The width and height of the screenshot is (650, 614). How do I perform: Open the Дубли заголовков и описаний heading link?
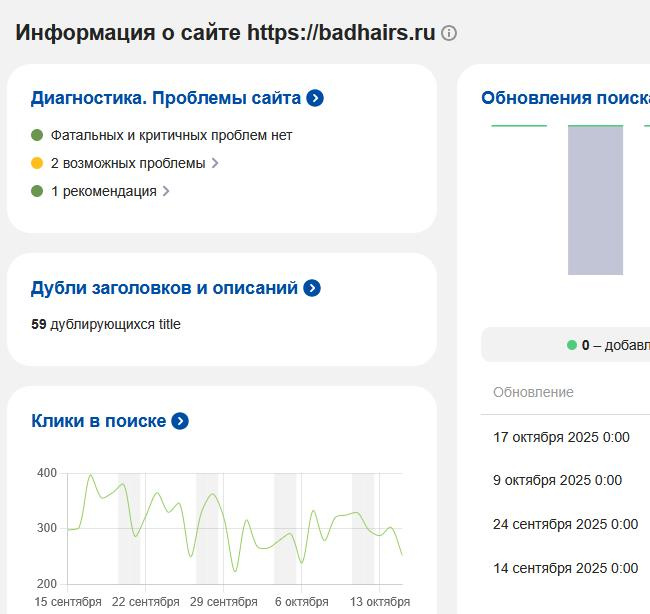coord(164,288)
